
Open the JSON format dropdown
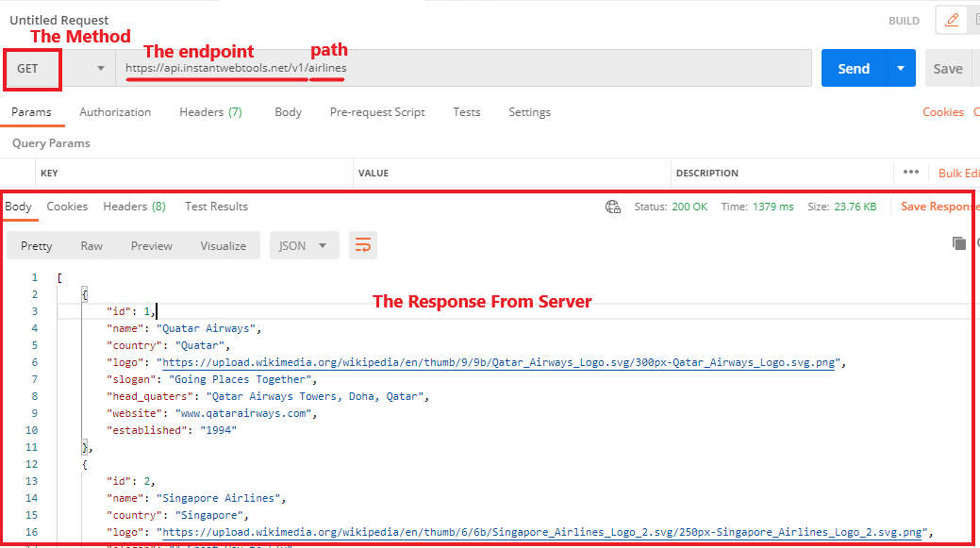303,245
